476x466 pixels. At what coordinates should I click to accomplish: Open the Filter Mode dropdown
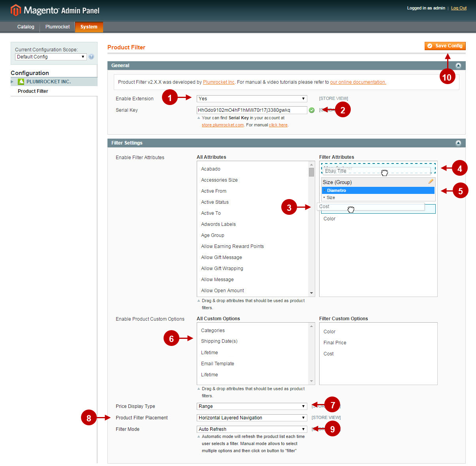[x=252, y=429]
